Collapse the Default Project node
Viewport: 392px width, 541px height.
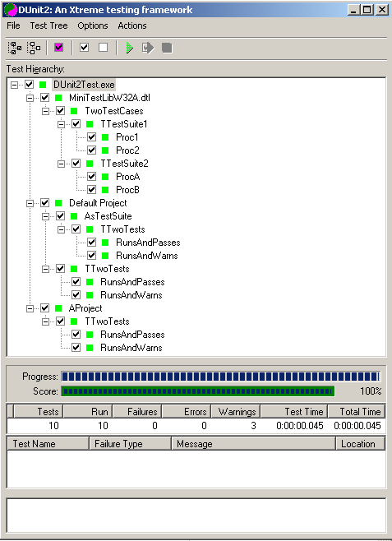click(x=30, y=203)
